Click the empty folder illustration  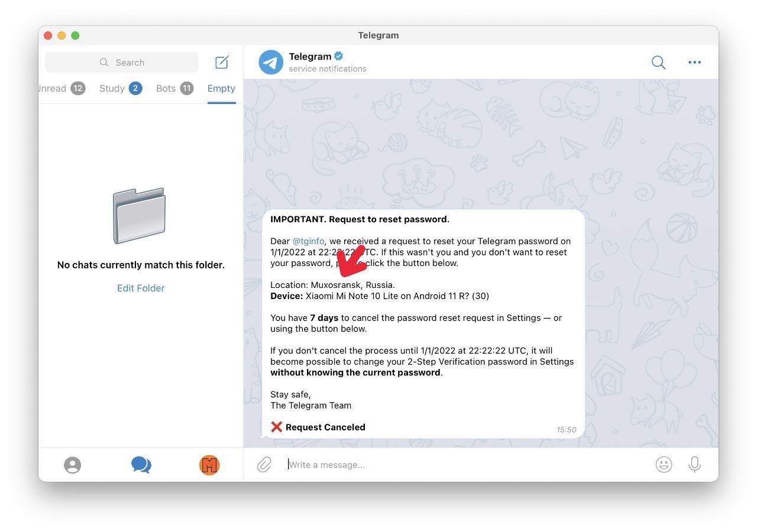tap(139, 216)
